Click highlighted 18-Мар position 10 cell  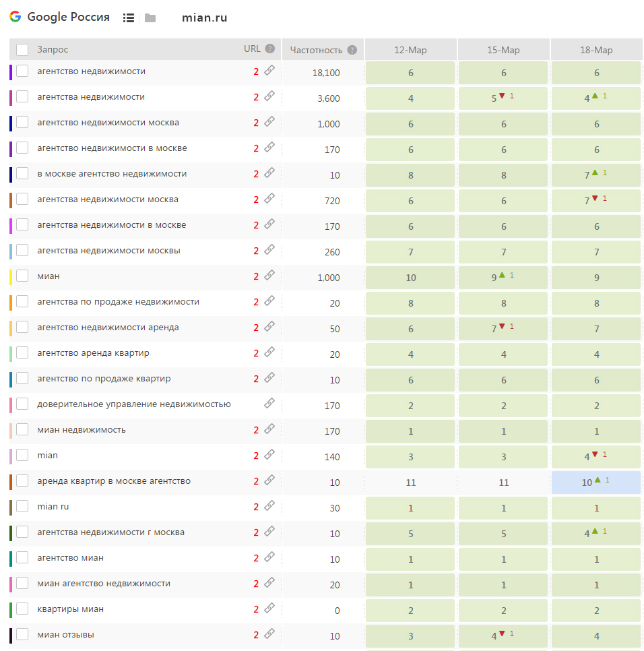(x=596, y=483)
